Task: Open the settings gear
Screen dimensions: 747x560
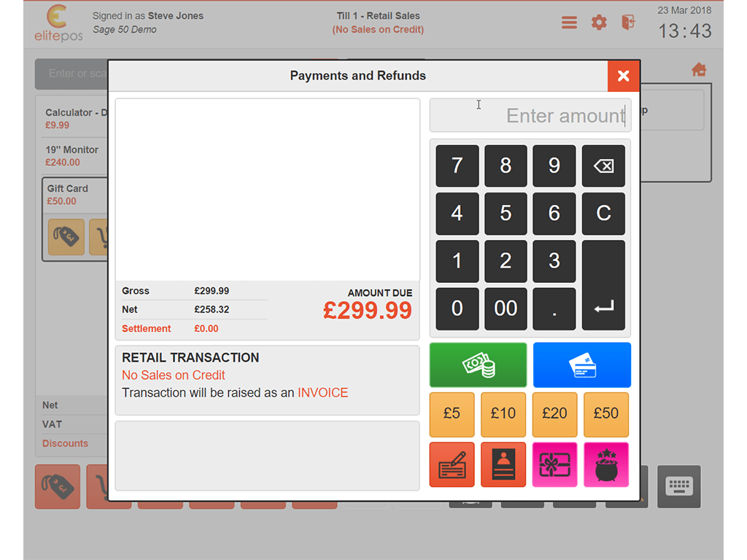Action: (599, 22)
